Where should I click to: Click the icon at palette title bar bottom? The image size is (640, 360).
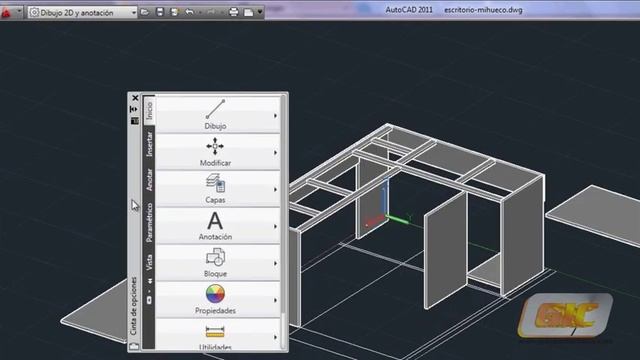click(x=134, y=347)
